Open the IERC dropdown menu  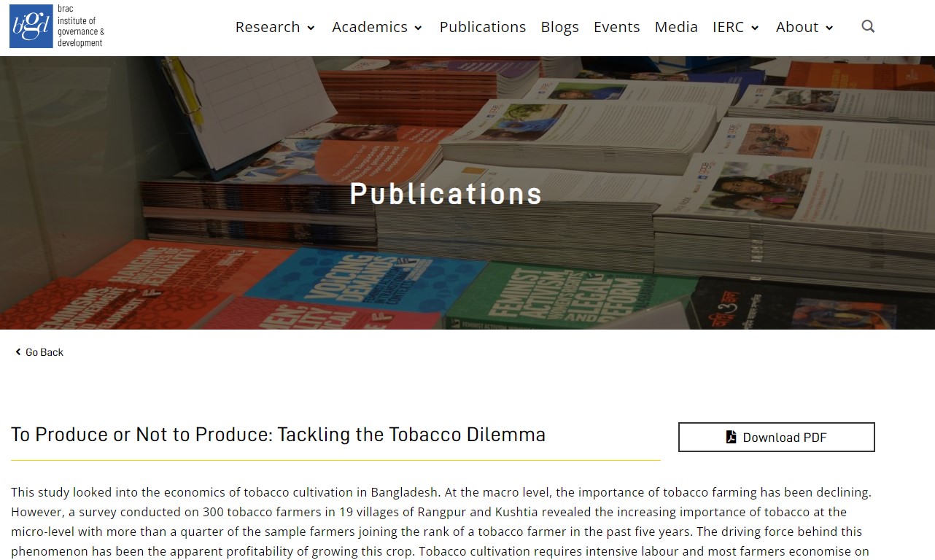(x=756, y=28)
